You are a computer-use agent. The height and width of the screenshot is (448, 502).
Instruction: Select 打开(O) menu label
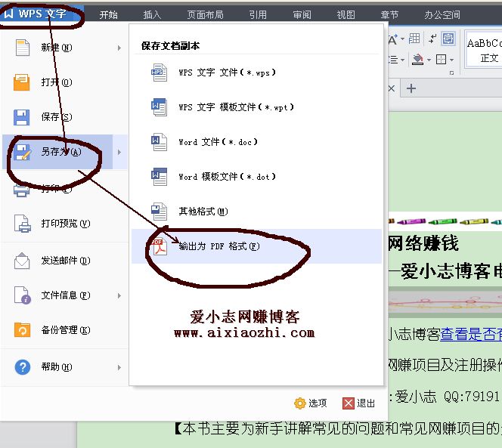[x=57, y=82]
